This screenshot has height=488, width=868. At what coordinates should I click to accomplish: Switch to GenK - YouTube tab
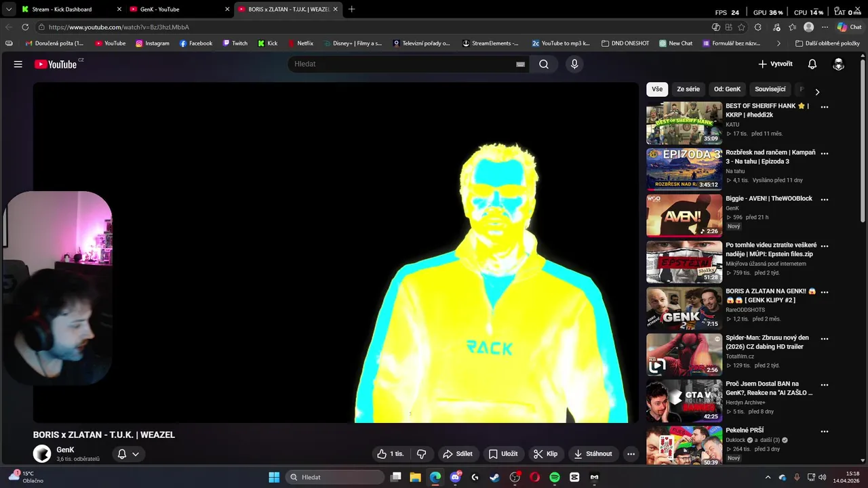(179, 9)
